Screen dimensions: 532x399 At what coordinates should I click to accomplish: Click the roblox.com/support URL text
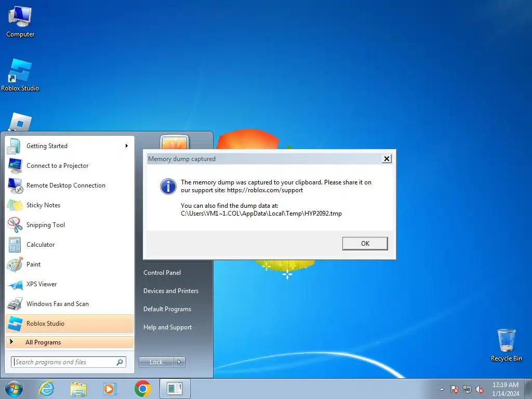[264, 190]
